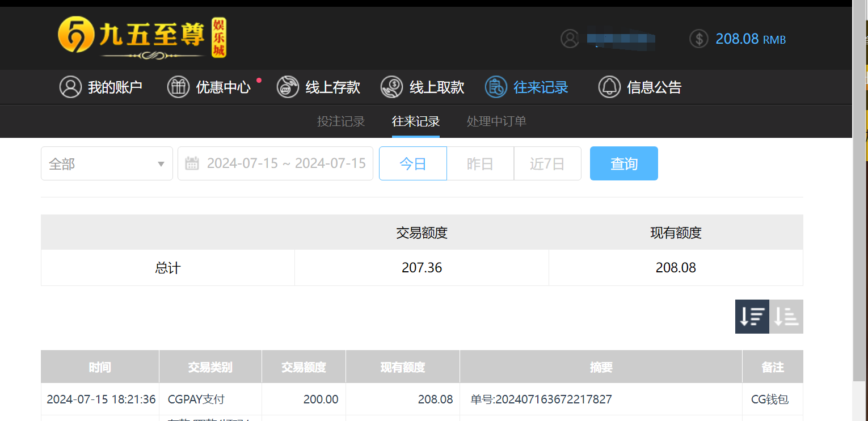Open the 2024-07-15 date range picker
The height and width of the screenshot is (421, 868).
click(x=286, y=163)
